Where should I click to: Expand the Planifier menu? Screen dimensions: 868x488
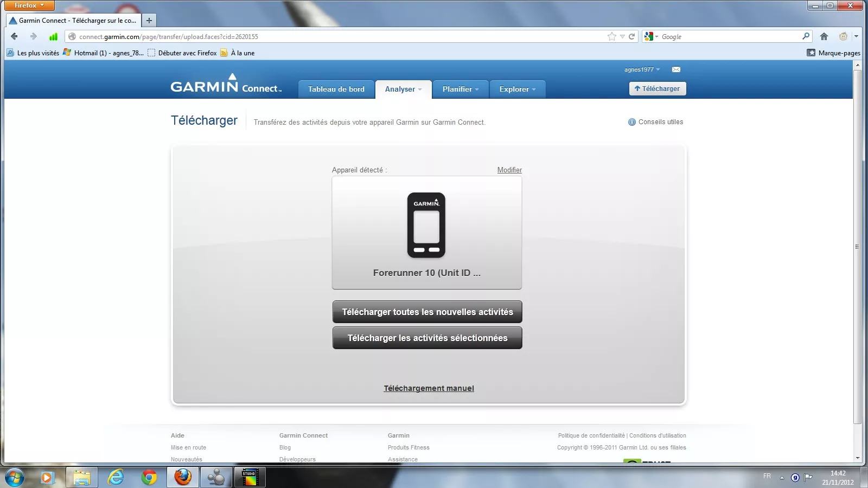coord(461,89)
